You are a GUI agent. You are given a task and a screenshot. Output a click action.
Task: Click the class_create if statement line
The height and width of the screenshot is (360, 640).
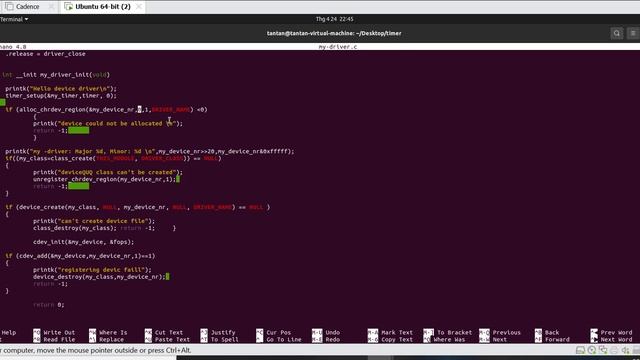click(x=113, y=158)
